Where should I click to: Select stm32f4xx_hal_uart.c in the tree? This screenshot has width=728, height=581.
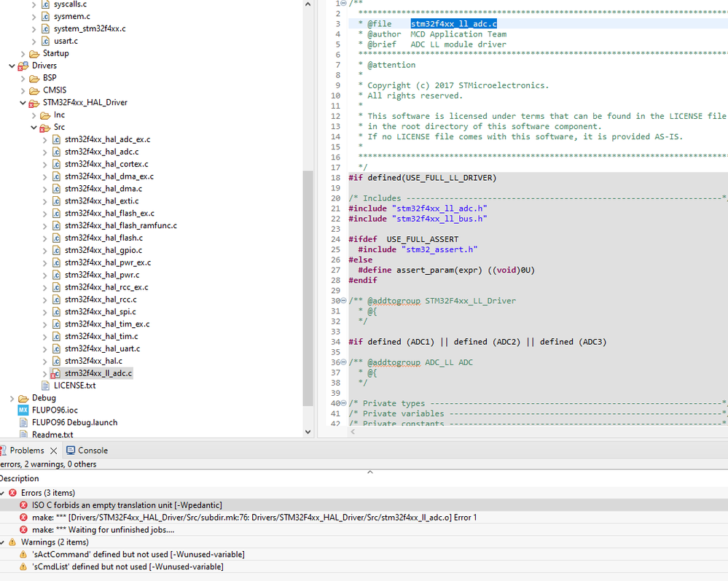[x=102, y=348]
